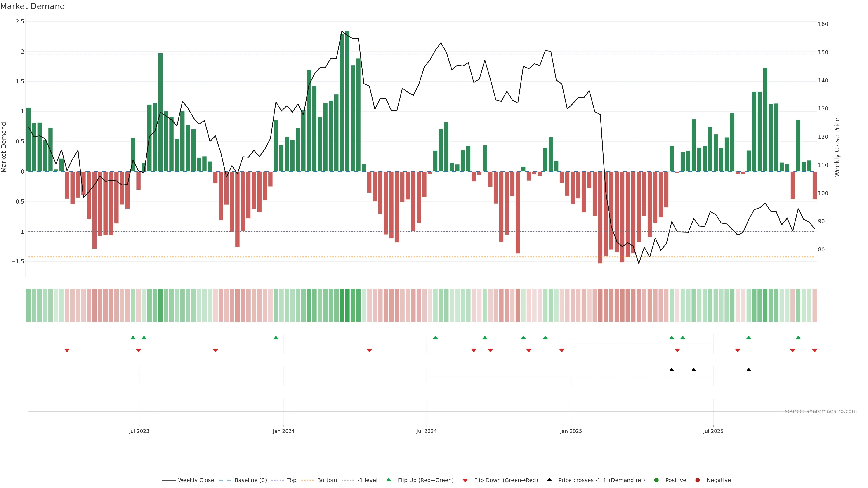
Task: Click the purple dotted Top legend line
Action: [x=277, y=480]
